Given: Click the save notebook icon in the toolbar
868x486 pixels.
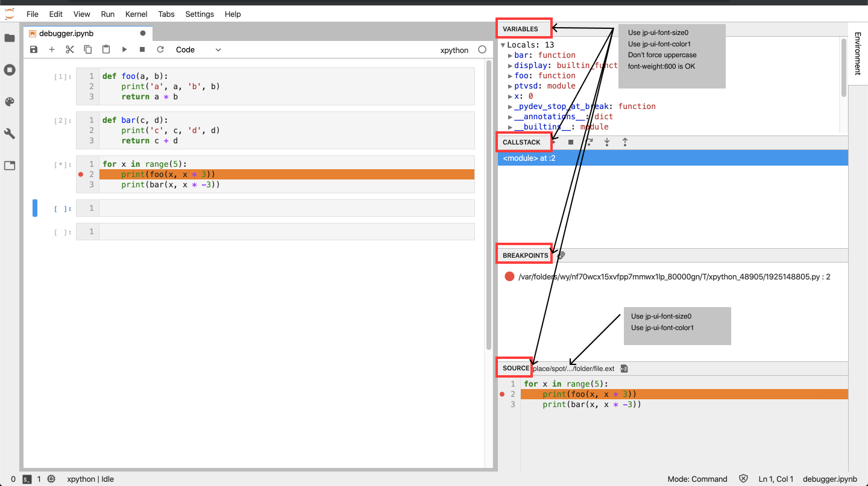Looking at the screenshot, I should click(x=33, y=49).
